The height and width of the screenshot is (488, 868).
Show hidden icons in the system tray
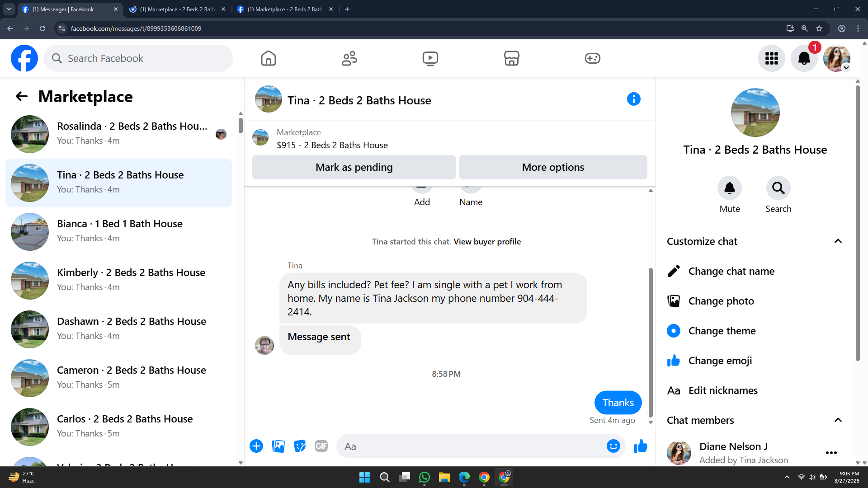click(x=787, y=477)
